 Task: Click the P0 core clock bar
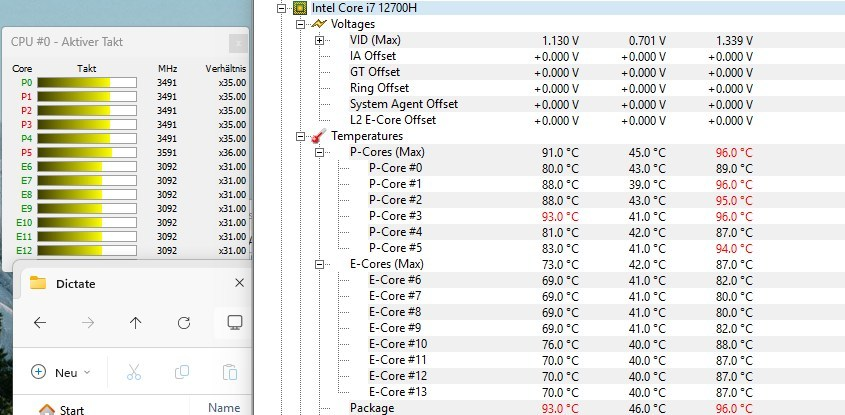pyautogui.click(x=87, y=82)
